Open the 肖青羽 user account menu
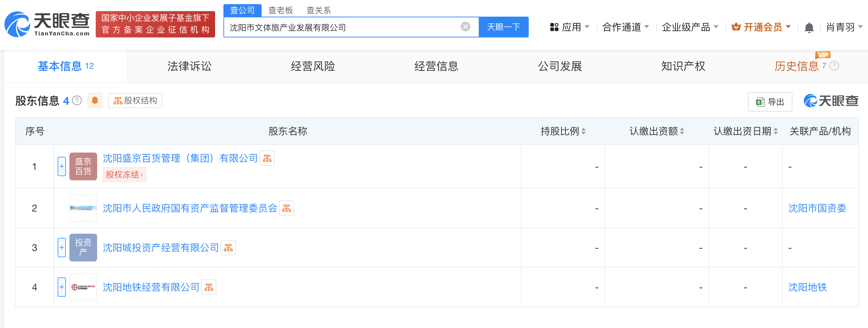This screenshot has width=868, height=328. pos(844,27)
